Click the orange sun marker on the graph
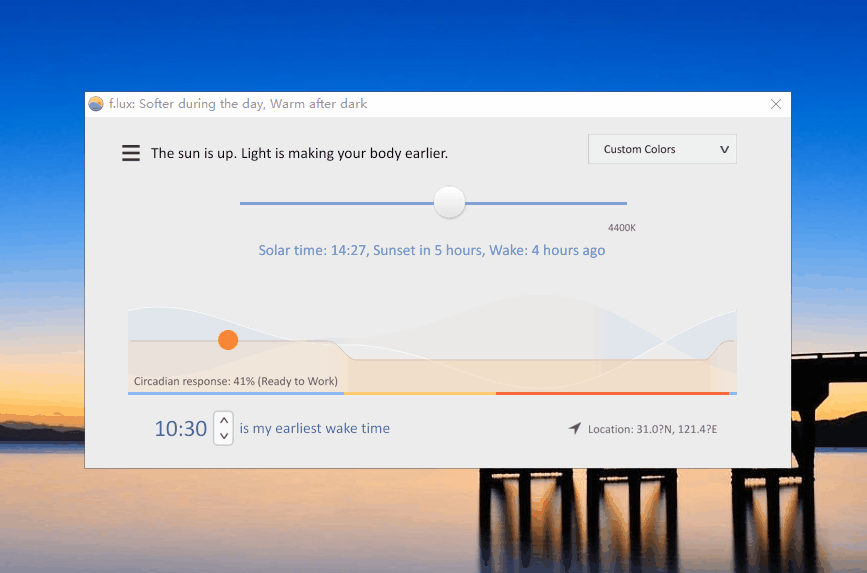The height and width of the screenshot is (573, 867). (228, 340)
